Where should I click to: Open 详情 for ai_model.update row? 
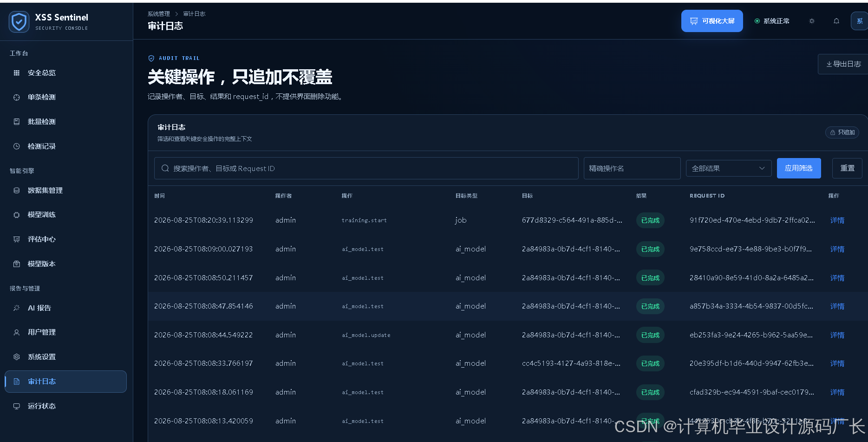point(837,335)
